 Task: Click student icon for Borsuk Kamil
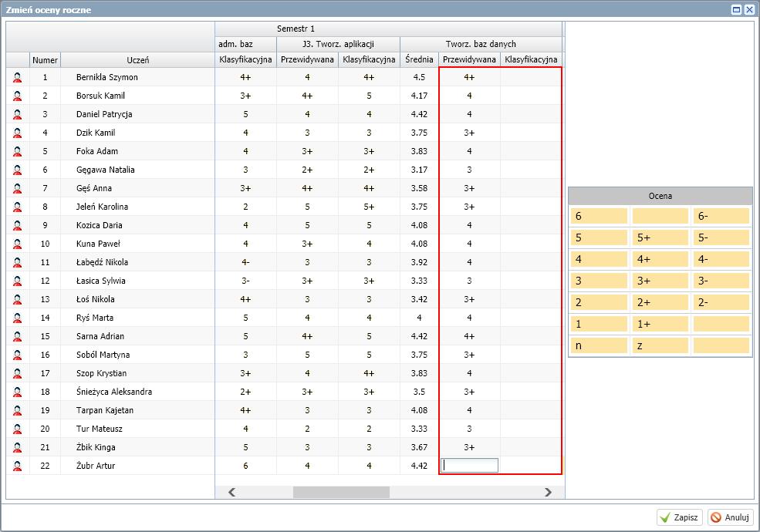click(x=18, y=96)
